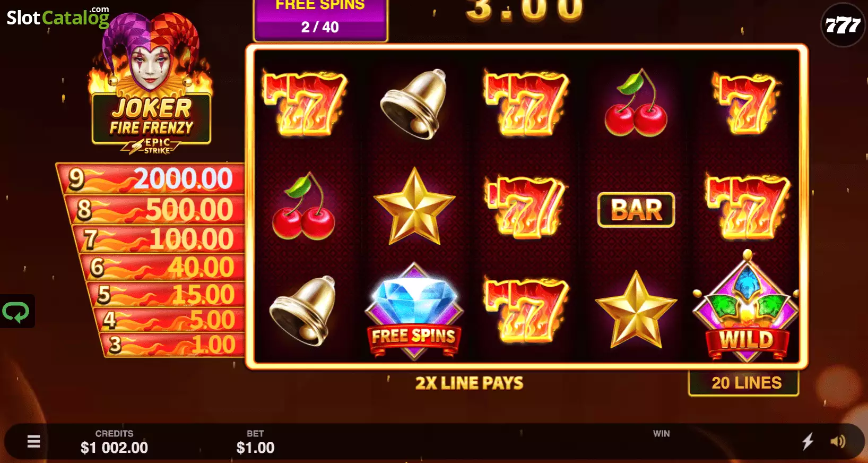The width and height of the screenshot is (868, 463).
Task: Open the hamburger menu in bottom bar
Action: click(33, 441)
